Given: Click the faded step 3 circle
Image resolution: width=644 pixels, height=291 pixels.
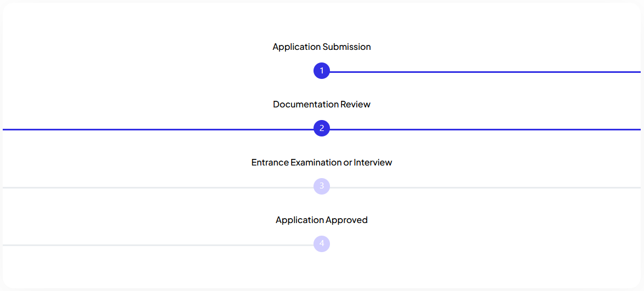Looking at the screenshot, I should 322,186.
